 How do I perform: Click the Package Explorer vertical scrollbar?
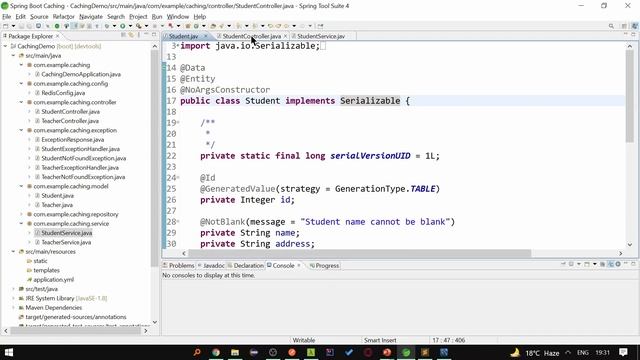155,159
